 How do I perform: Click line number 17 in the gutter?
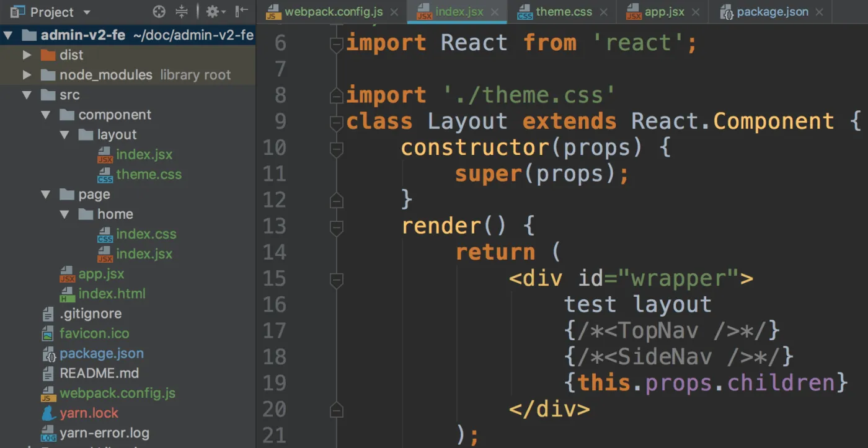tap(275, 331)
